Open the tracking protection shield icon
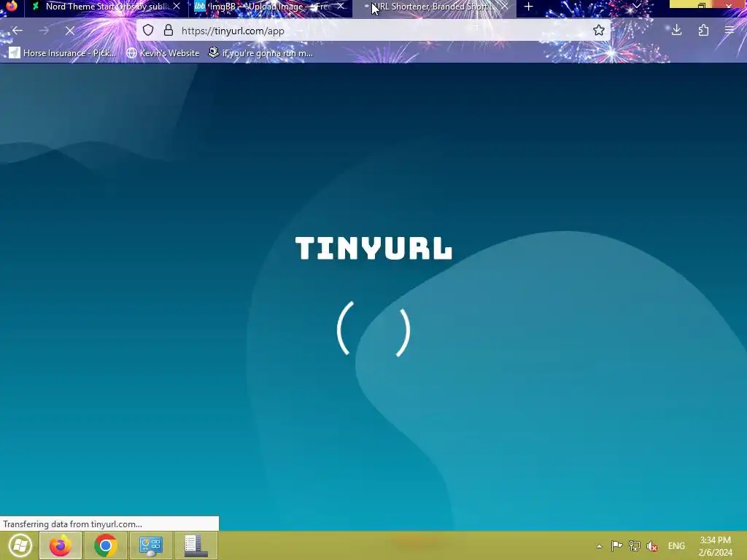 [x=148, y=31]
